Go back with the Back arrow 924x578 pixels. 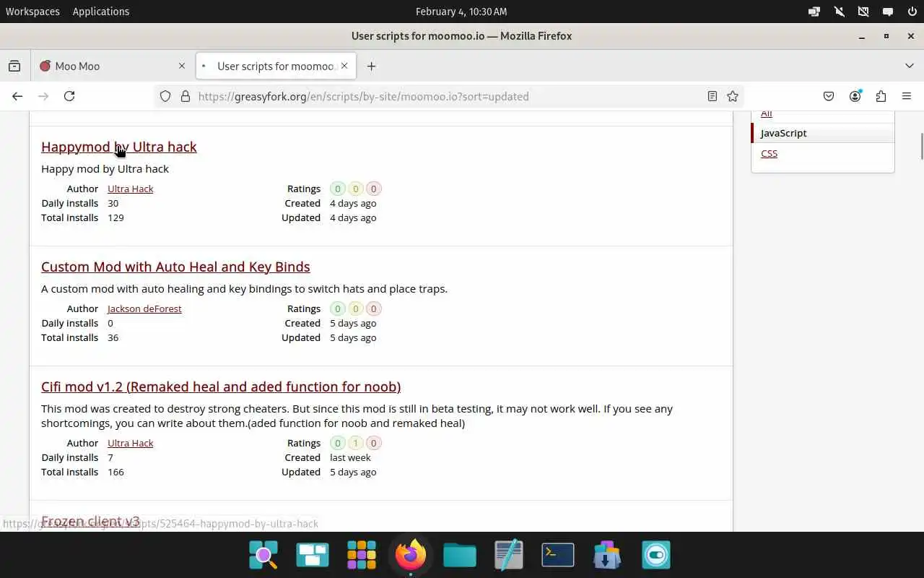tap(17, 96)
